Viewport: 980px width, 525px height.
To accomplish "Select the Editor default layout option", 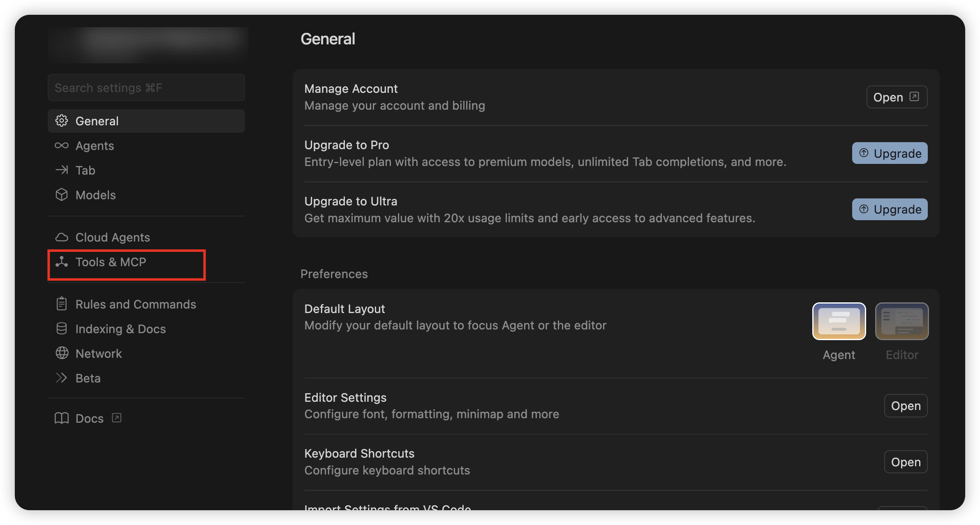I will [x=901, y=321].
